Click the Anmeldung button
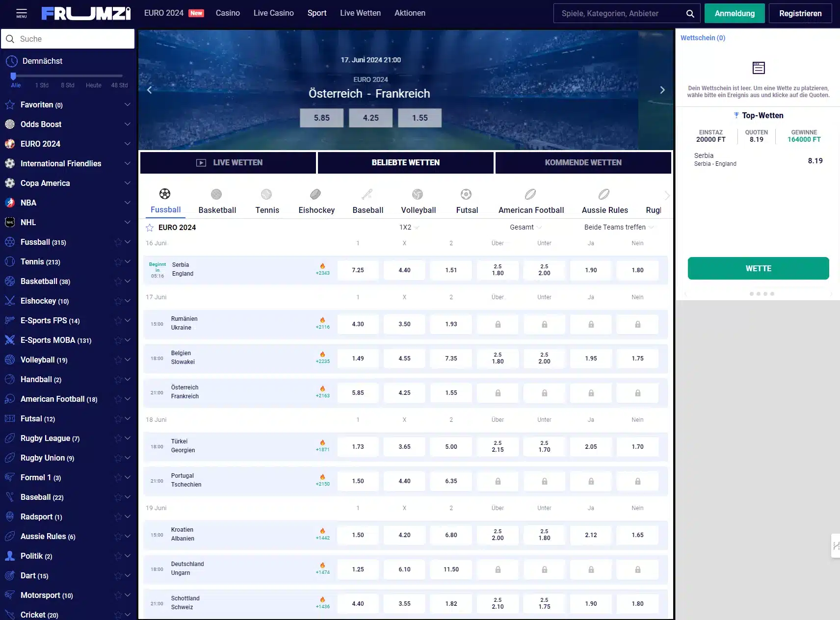 coord(735,13)
